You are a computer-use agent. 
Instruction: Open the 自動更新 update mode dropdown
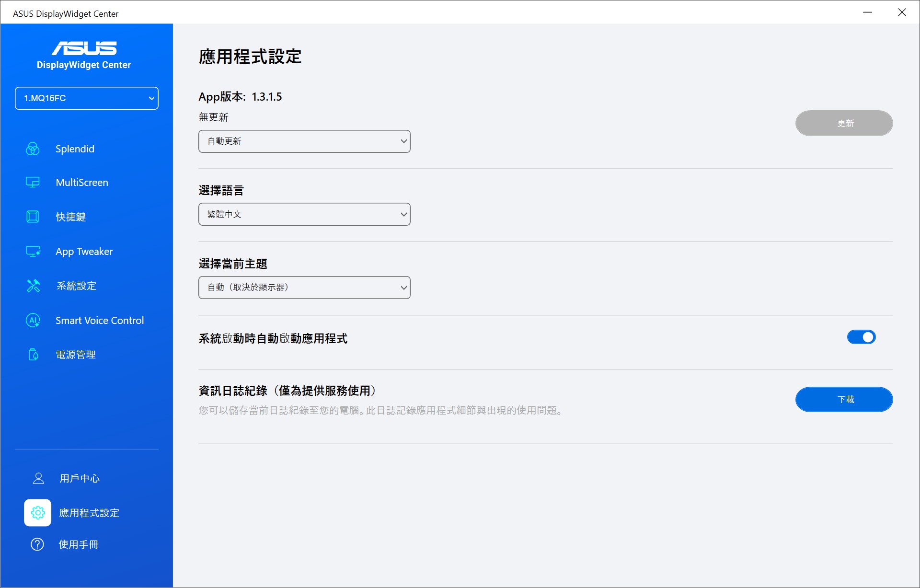click(304, 141)
